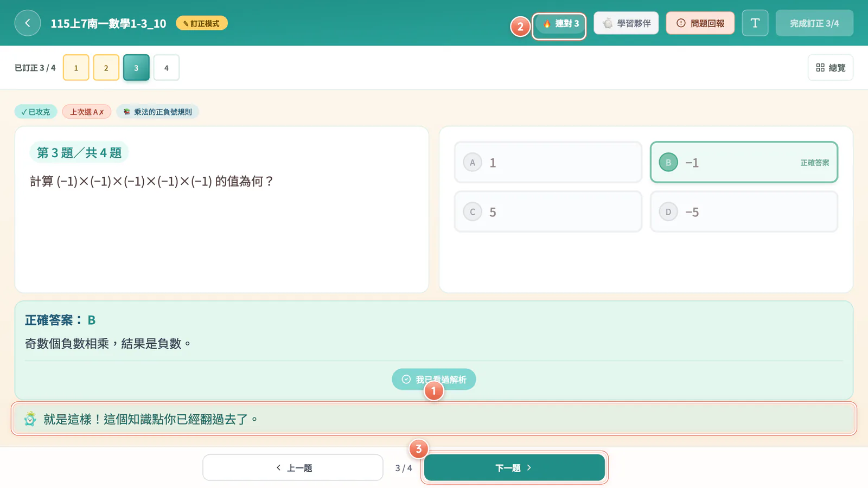Go to previous question with 上一題
The height and width of the screenshot is (488, 868).
(293, 468)
